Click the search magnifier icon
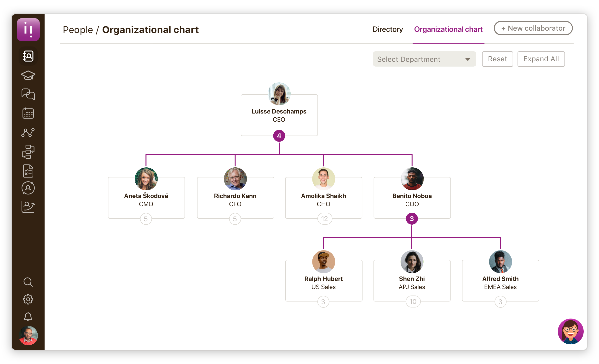The height and width of the screenshot is (364, 599). [x=28, y=282]
